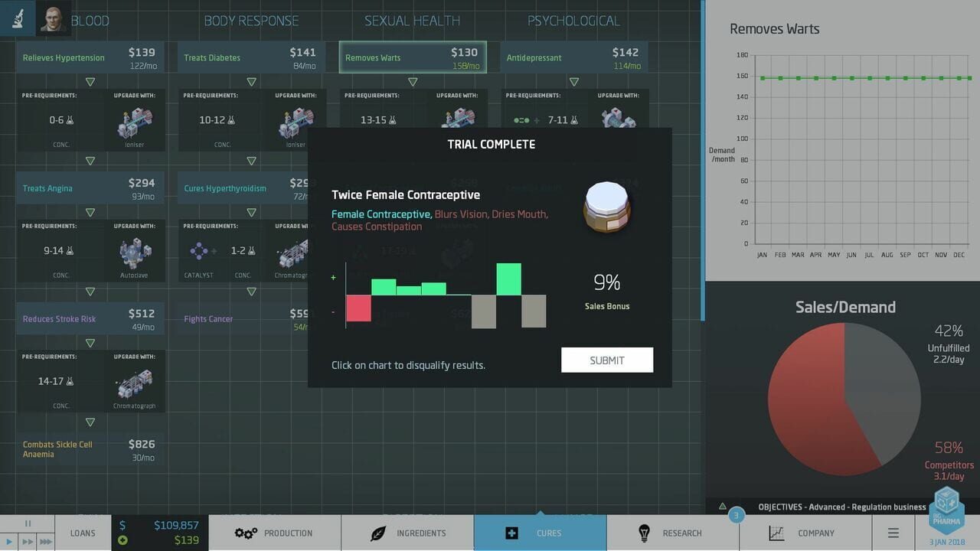
Task: Open the hamburger main menu
Action: point(893,533)
